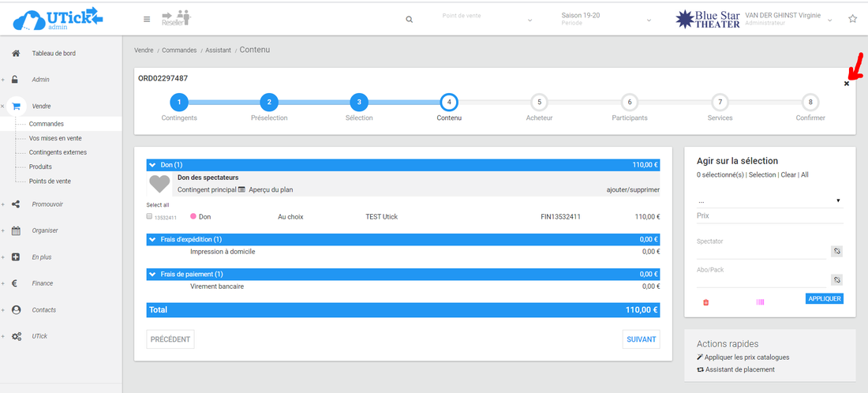Image resolution: width=868 pixels, height=393 pixels.
Task: Go to wizard step 5 Acheteur
Action: 539,102
